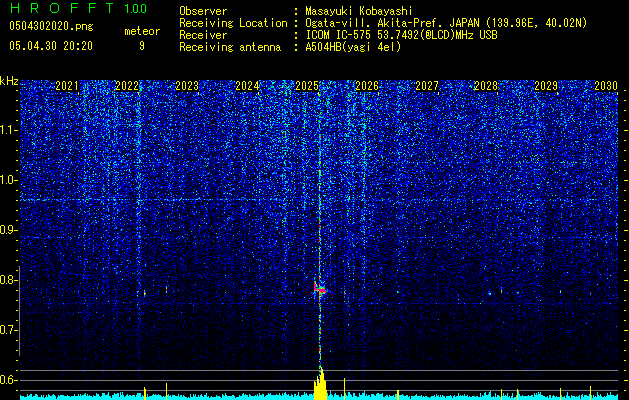Select receiver text "ICOM IC-575 53.7492(@LCD)MHz USB"
The height and width of the screenshot is (400, 629).
click(x=401, y=35)
